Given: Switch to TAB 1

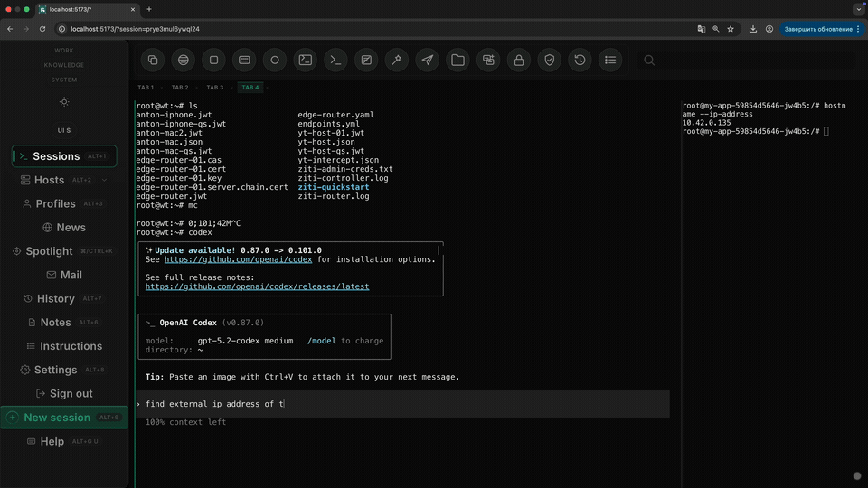Looking at the screenshot, I should click(146, 88).
